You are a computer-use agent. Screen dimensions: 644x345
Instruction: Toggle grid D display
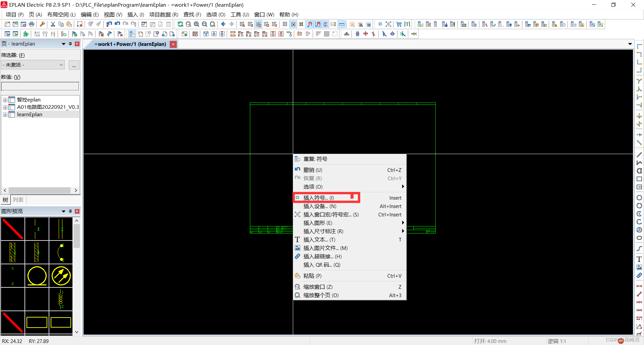coord(266,24)
